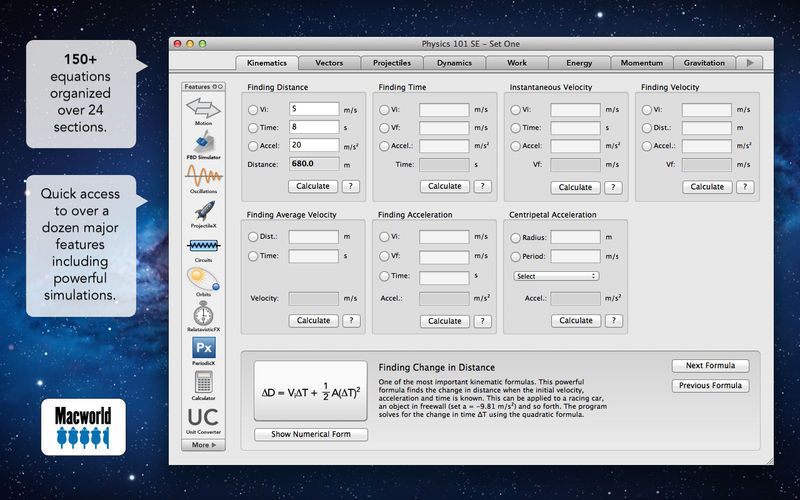Image resolution: width=800 pixels, height=500 pixels.
Task: Select Vi radio in Finding Distance
Action: tap(253, 109)
